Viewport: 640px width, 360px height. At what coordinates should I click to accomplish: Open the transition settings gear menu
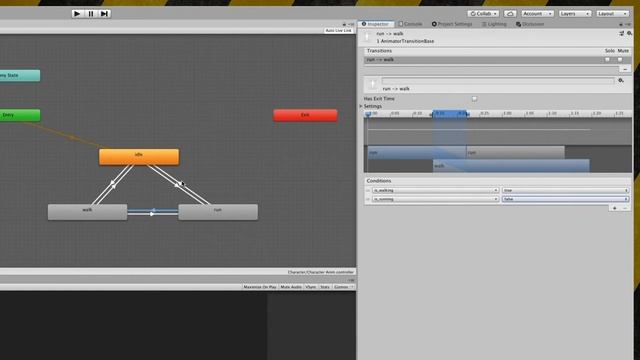(621, 81)
